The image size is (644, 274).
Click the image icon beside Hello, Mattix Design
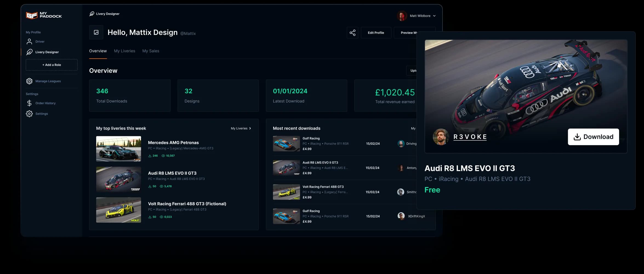96,32
